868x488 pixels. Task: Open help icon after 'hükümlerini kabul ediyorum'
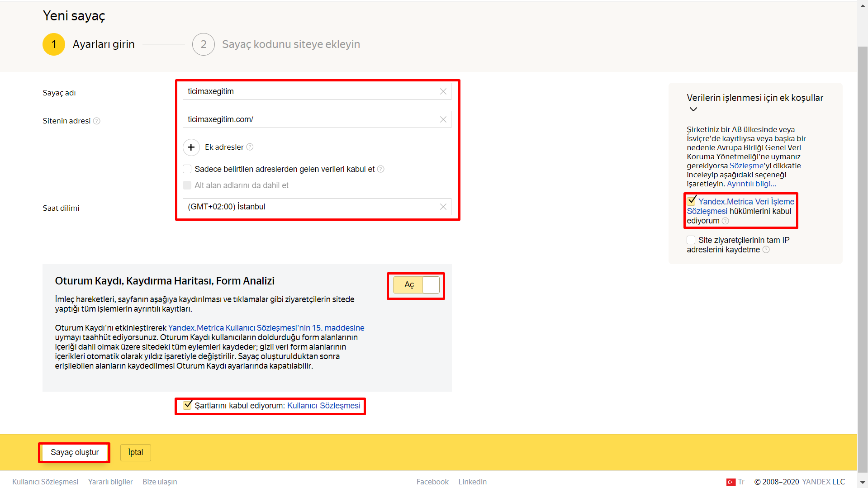[725, 221]
